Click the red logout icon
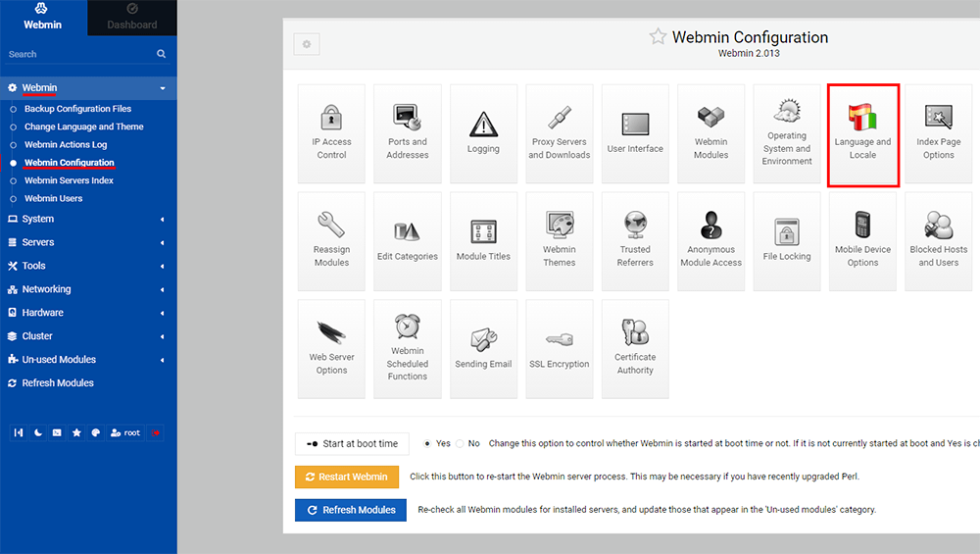The width and height of the screenshot is (980, 554). tap(156, 432)
